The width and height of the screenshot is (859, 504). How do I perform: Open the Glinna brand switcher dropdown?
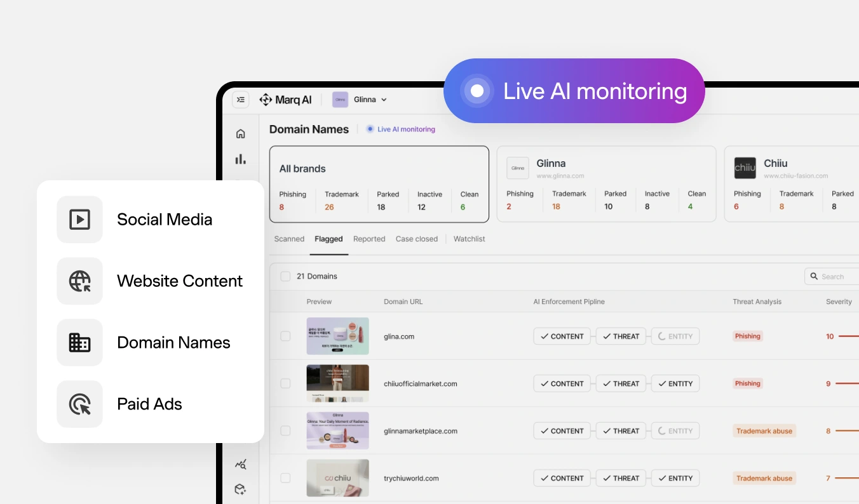click(370, 100)
